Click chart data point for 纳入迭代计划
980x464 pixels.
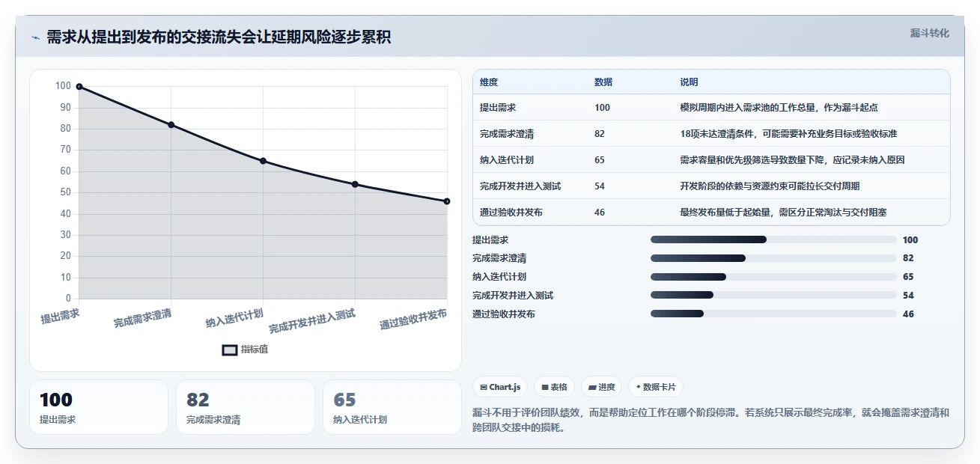pos(263,161)
